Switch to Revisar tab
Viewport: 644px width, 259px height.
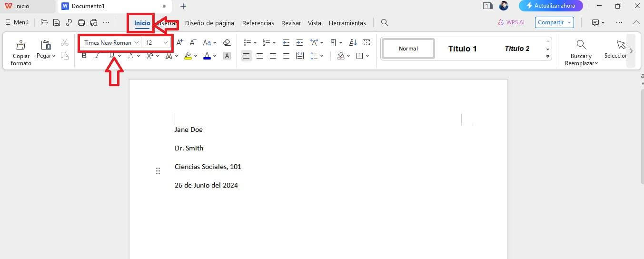[x=291, y=23]
